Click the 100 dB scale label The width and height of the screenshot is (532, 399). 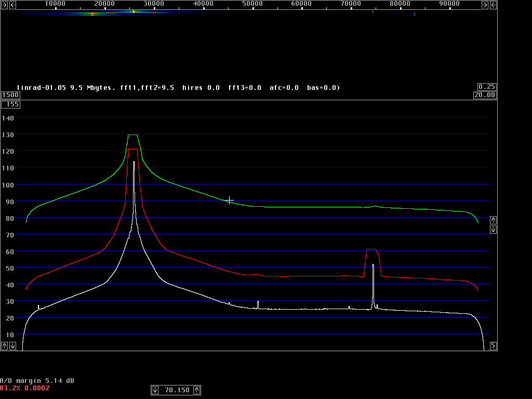point(8,185)
